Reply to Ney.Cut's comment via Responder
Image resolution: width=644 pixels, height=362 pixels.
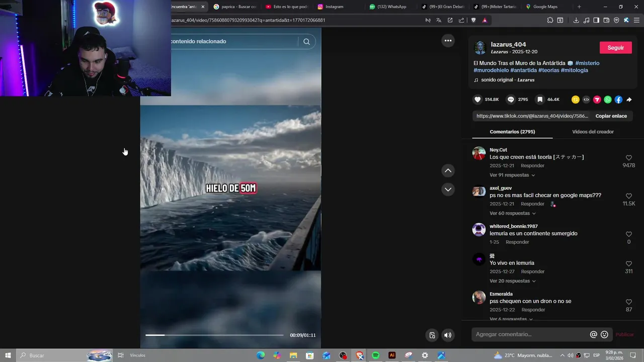pyautogui.click(x=532, y=166)
